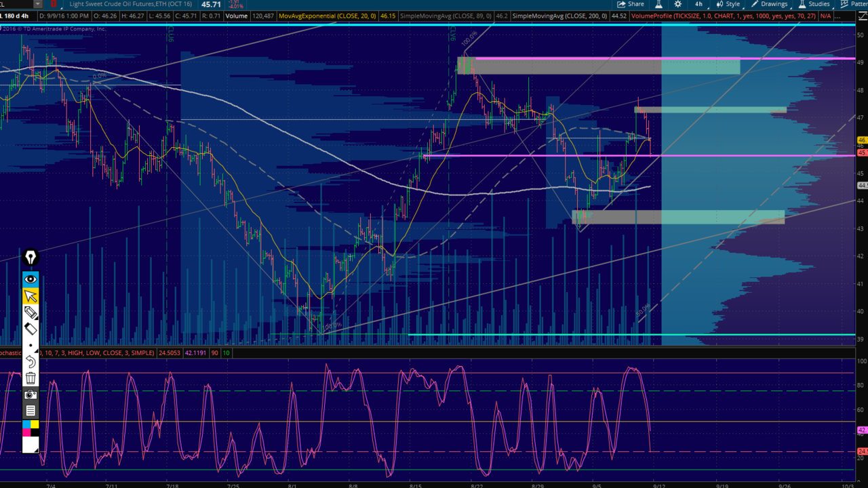This screenshot has width=868, height=488.
Task: Click the stochastic 24.5 value axis label
Action: pyautogui.click(x=862, y=451)
